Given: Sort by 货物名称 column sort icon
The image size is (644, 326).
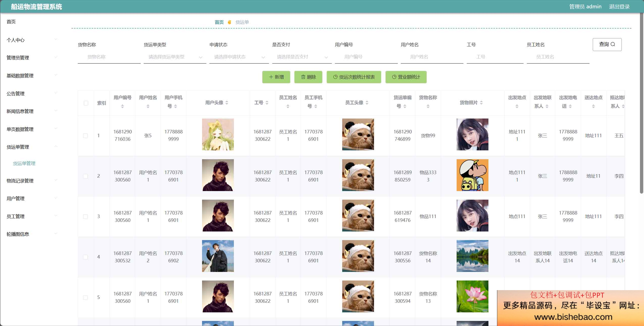Looking at the screenshot, I should [428, 106].
